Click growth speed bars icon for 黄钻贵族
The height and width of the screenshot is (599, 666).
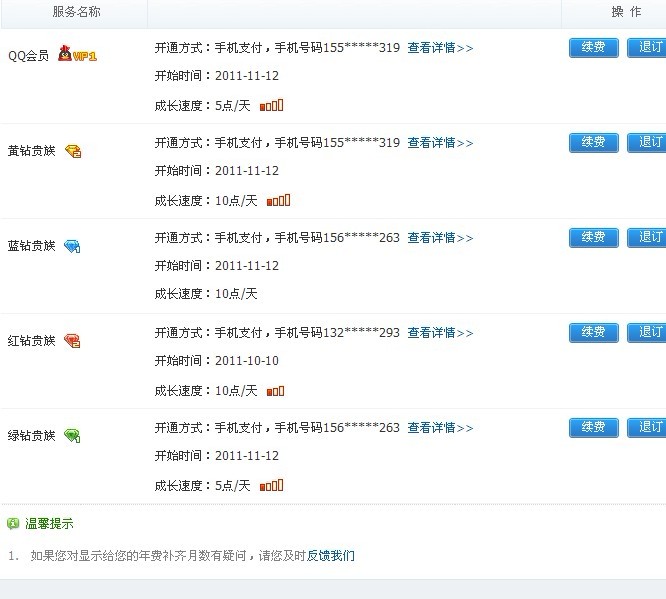coord(278,200)
